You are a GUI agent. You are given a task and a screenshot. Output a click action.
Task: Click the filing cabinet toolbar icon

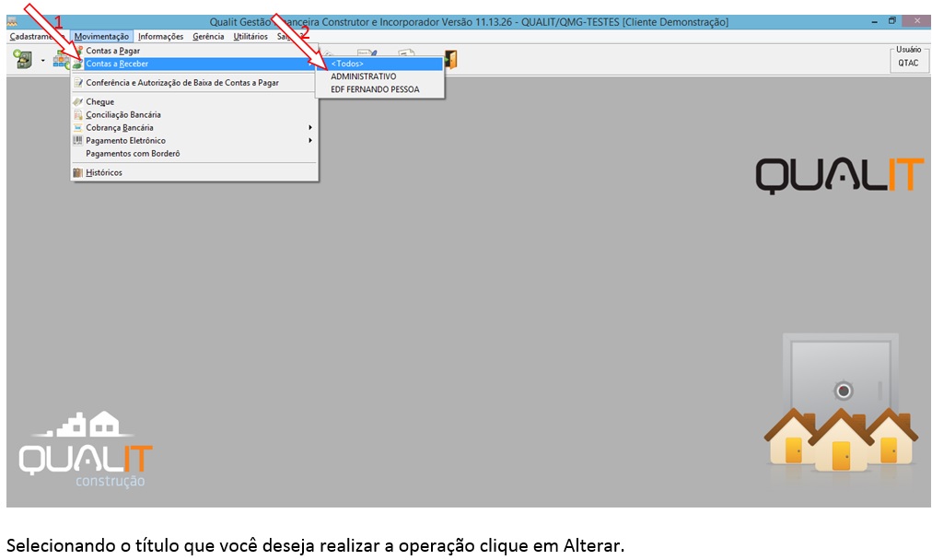[24, 60]
